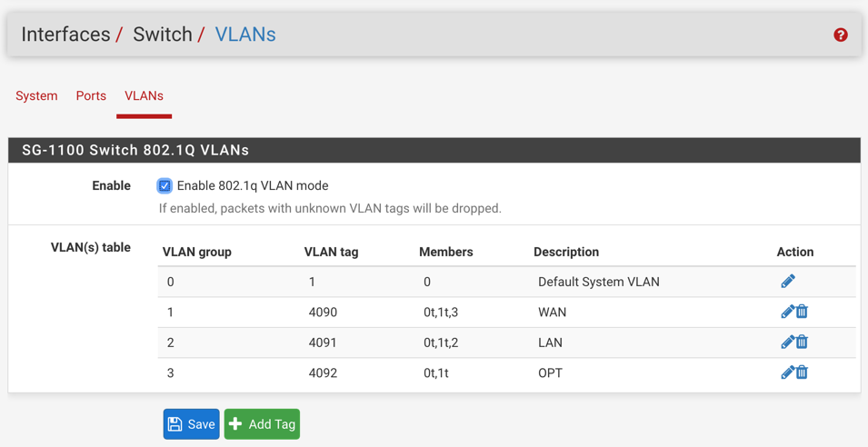Viewport: 868px width, 447px height.
Task: Delete the LAN VLAN 4091 entry
Action: tap(802, 343)
